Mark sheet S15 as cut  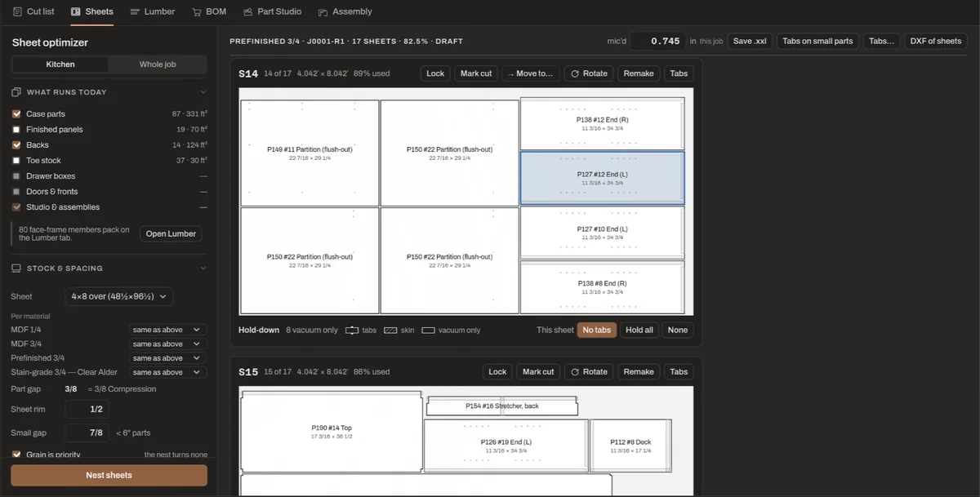tap(538, 371)
